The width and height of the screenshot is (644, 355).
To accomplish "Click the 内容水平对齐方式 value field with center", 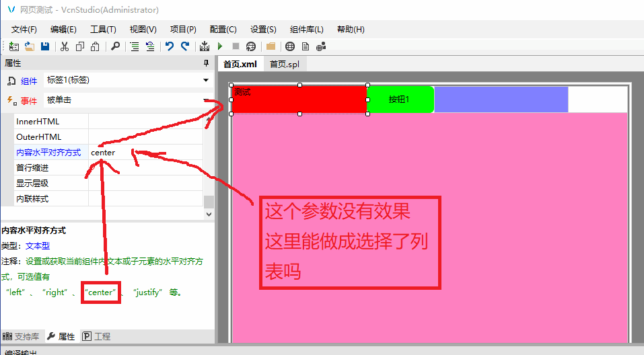I will (145, 153).
